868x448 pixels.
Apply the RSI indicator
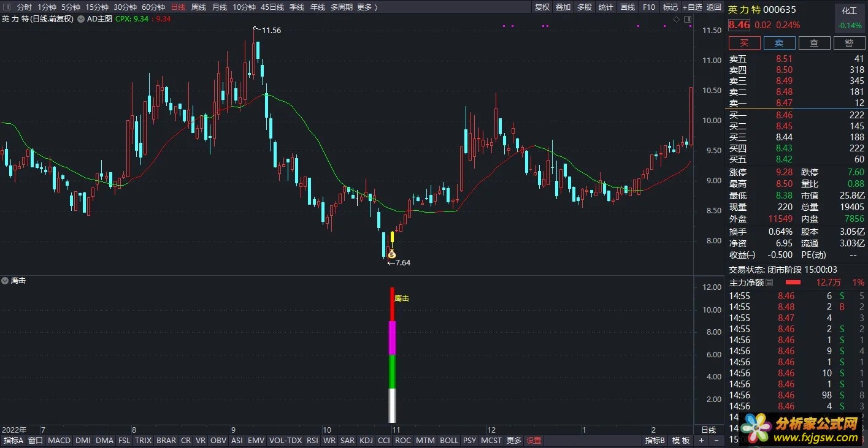tap(313, 441)
